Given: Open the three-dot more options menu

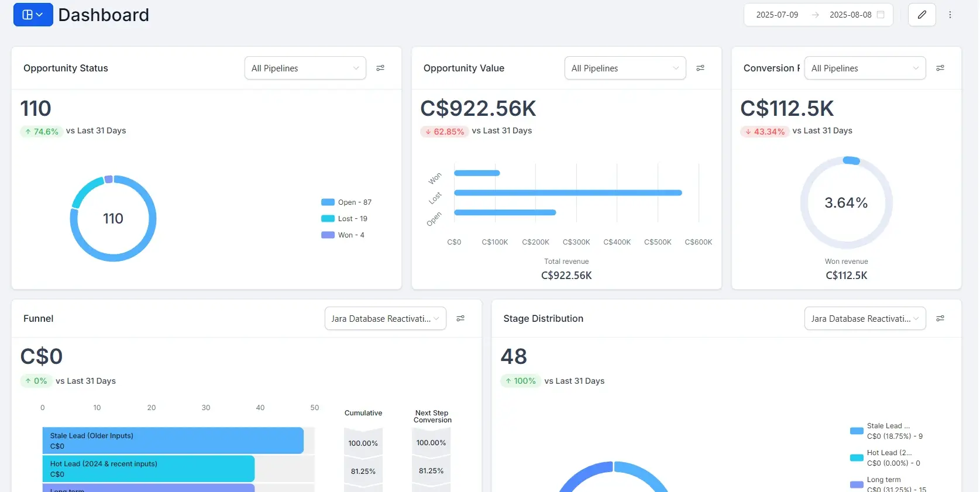Looking at the screenshot, I should pyautogui.click(x=950, y=15).
